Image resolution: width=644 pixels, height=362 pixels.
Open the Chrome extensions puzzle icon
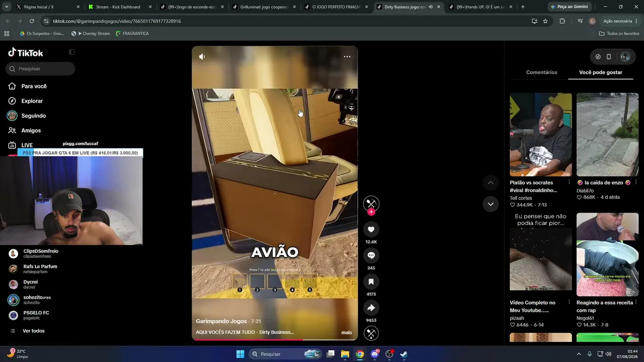562,21
